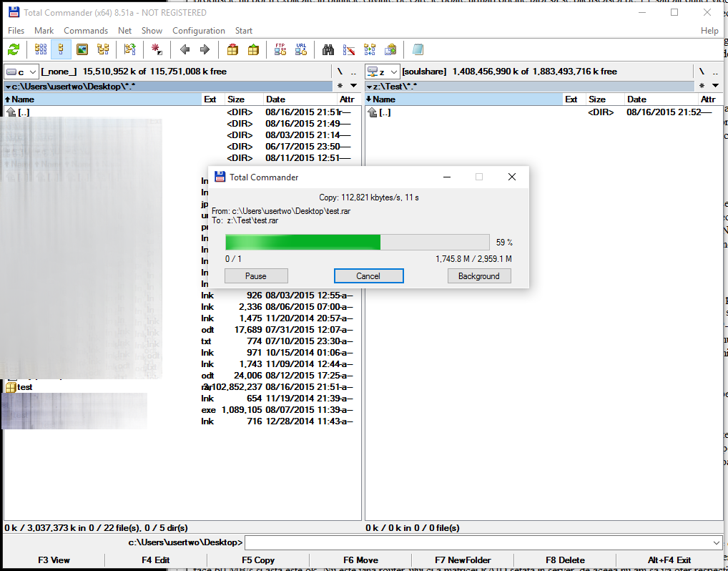Click the F6 Move button
Viewport: 728px width, 571px height.
pos(360,560)
